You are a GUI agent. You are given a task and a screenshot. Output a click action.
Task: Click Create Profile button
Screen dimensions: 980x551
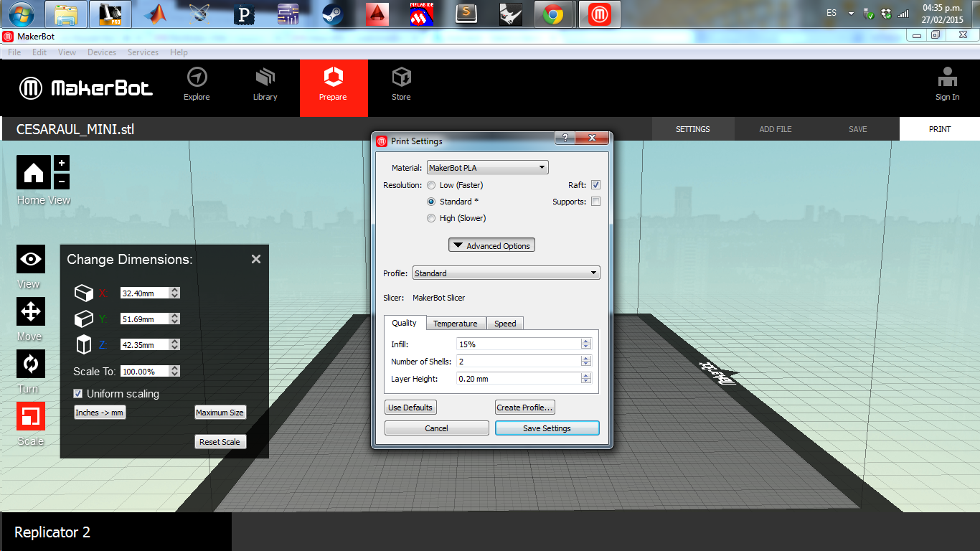coord(525,408)
